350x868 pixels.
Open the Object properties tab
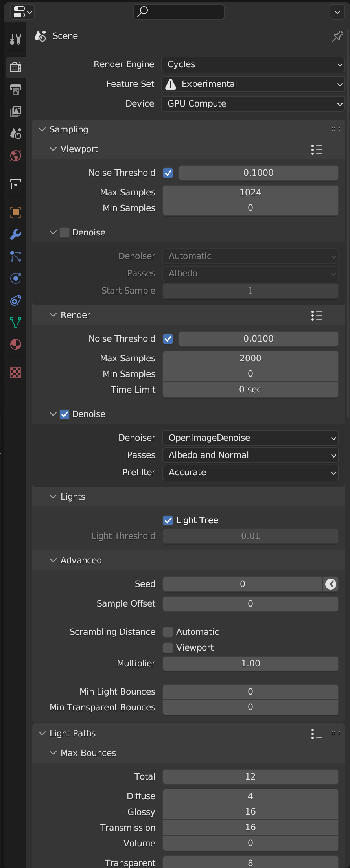(16, 212)
